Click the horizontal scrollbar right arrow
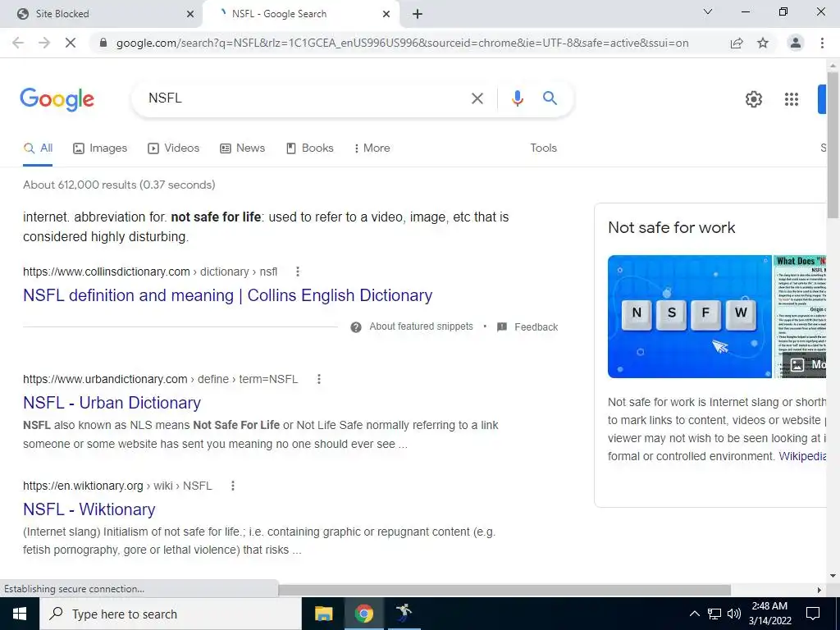840x630 pixels. tap(819, 589)
